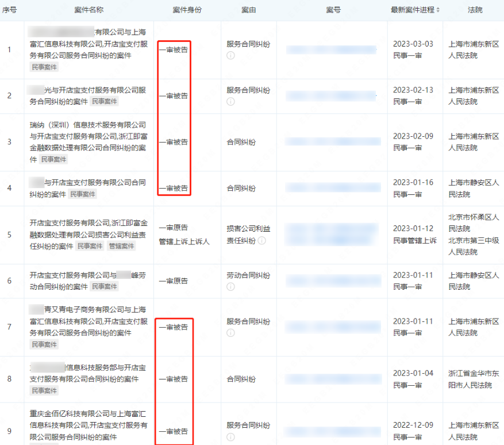Image resolution: width=504 pixels, height=445 pixels.
Task: Click the date 2023-02-09
Action: (x=413, y=136)
